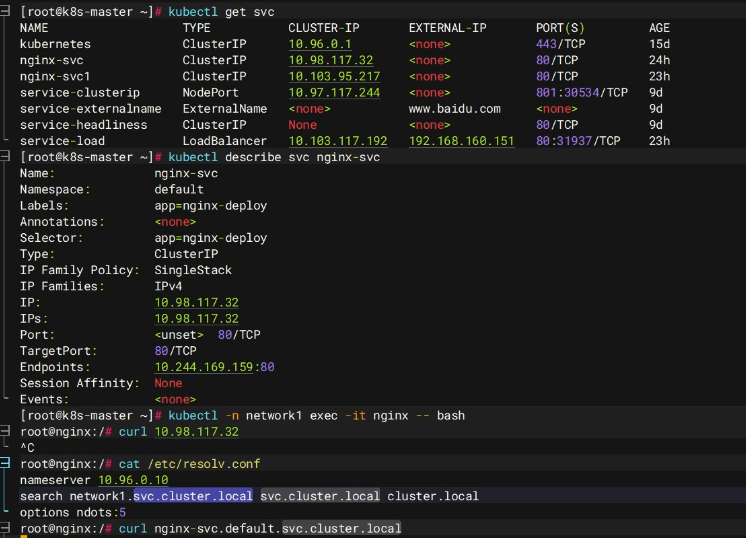Open the 10.97.117.244 cluster IP link
This screenshot has height=538, width=746.
[334, 93]
